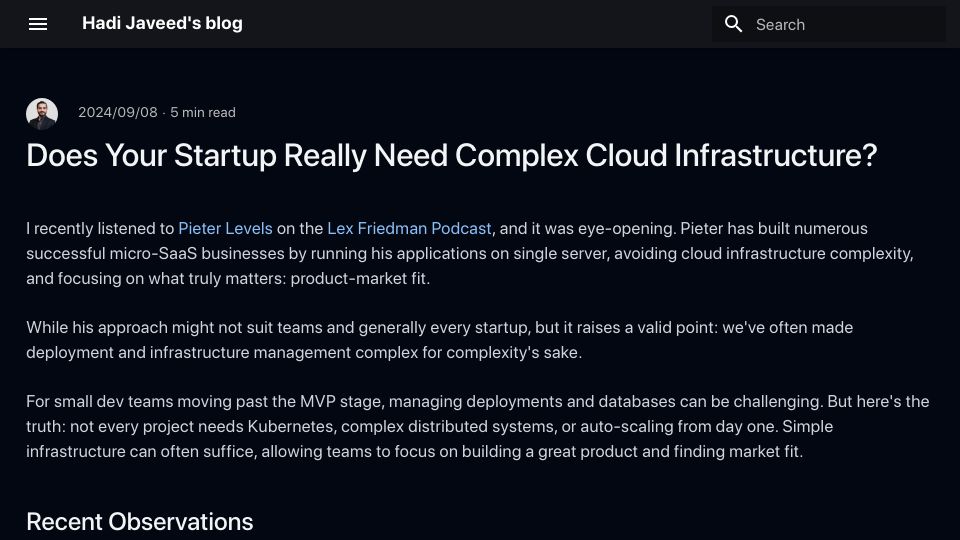Go to Hadi Javeed's blog home
960x540 pixels.
point(162,23)
